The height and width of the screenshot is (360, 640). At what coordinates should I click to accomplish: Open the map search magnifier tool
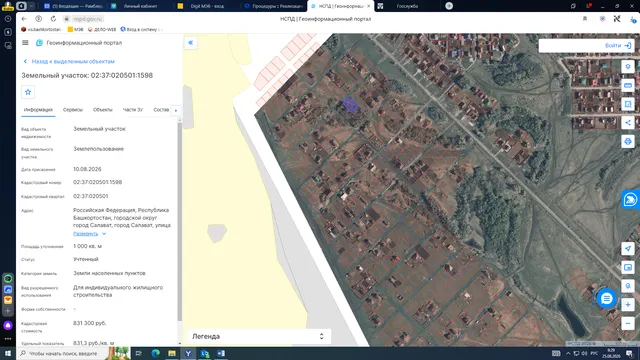pos(627,286)
